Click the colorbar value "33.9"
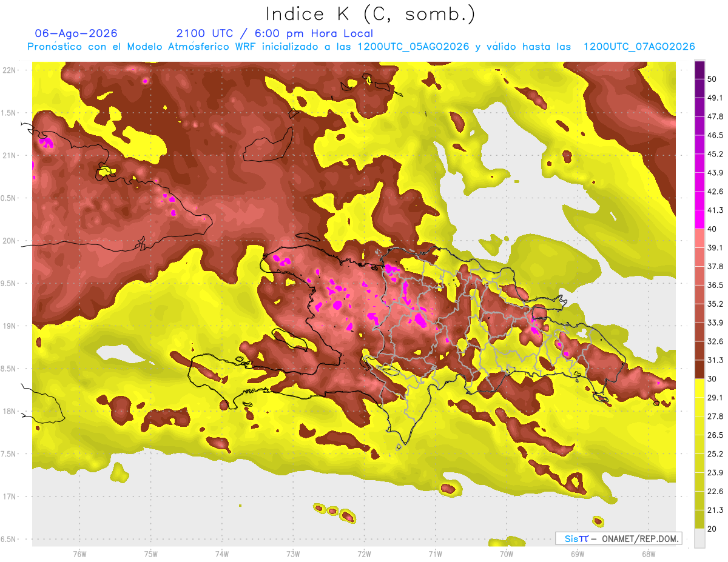The image size is (728, 562). coord(715,323)
